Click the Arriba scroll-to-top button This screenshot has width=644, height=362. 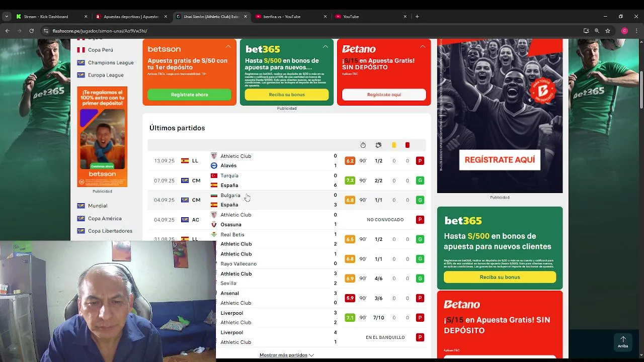623,342
